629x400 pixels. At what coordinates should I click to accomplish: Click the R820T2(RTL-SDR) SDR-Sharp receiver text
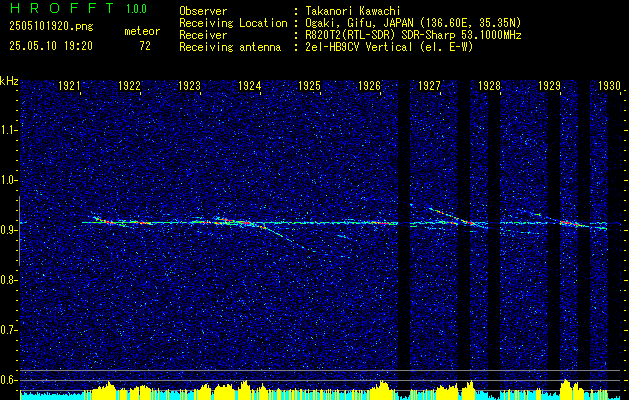[x=413, y=35]
